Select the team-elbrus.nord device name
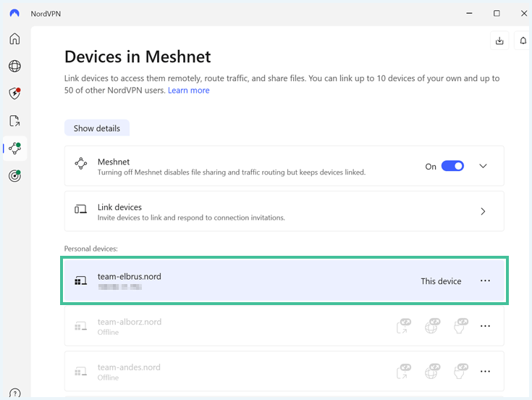532x400 pixels. coord(130,276)
